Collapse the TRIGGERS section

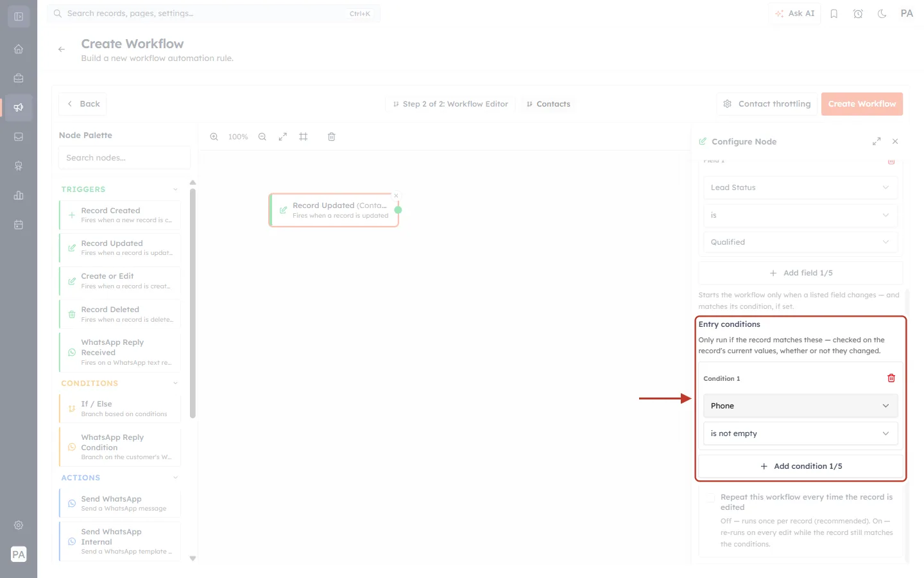click(x=175, y=189)
